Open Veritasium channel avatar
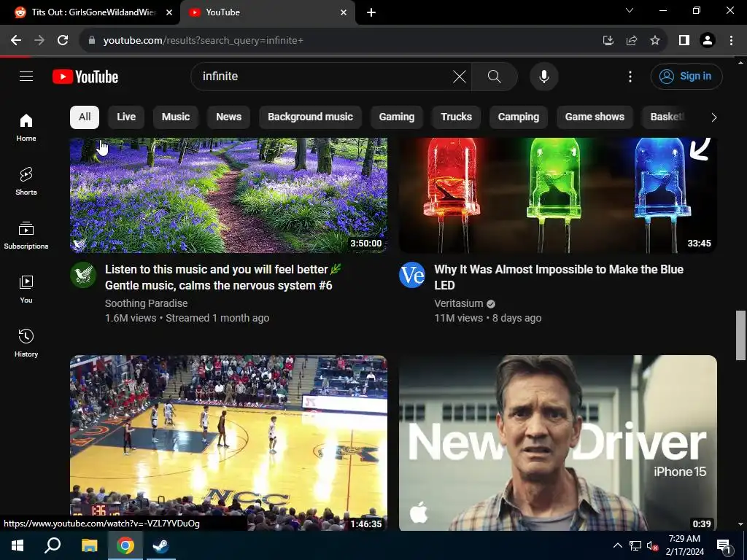Viewport: 747px width, 560px height. [x=412, y=275]
